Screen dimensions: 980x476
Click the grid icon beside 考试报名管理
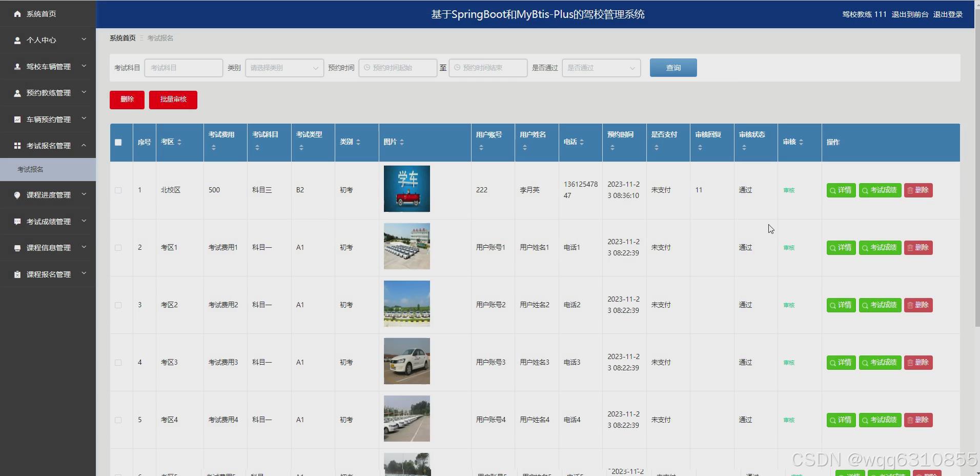[x=17, y=146]
